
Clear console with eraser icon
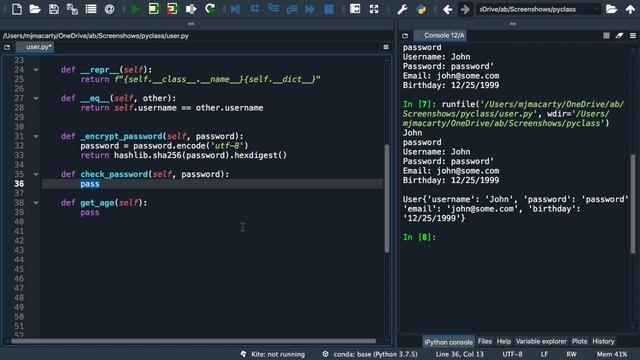coord(619,36)
